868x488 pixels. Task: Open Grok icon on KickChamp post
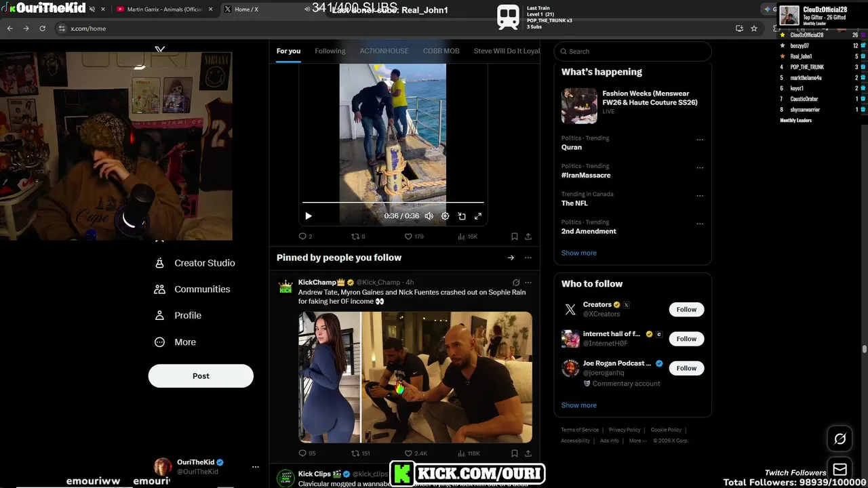coord(516,283)
